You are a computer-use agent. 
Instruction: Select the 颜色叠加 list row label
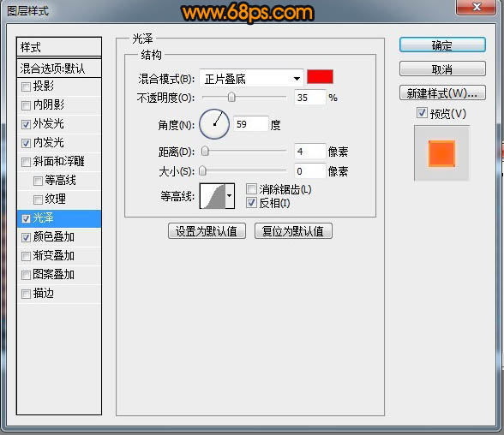pos(54,237)
